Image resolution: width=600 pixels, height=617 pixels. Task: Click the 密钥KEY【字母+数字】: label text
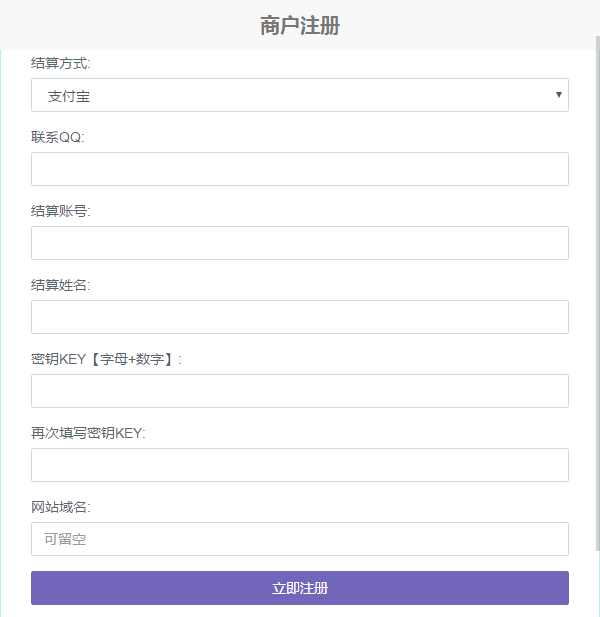(107, 359)
